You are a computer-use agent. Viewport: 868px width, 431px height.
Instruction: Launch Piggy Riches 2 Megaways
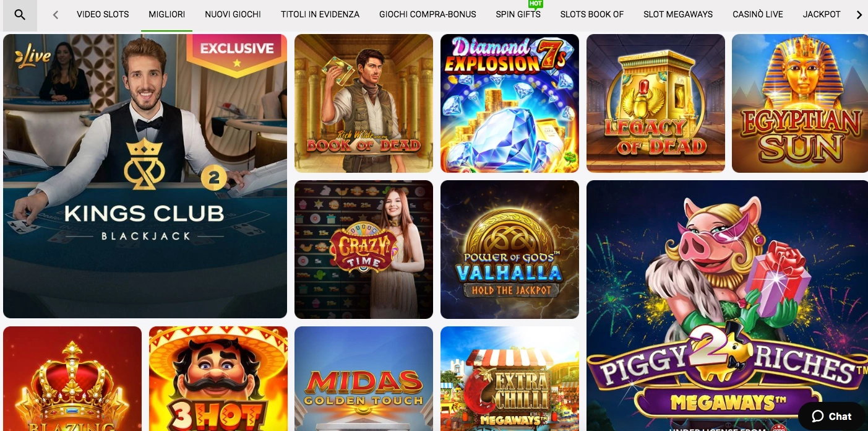tap(727, 305)
